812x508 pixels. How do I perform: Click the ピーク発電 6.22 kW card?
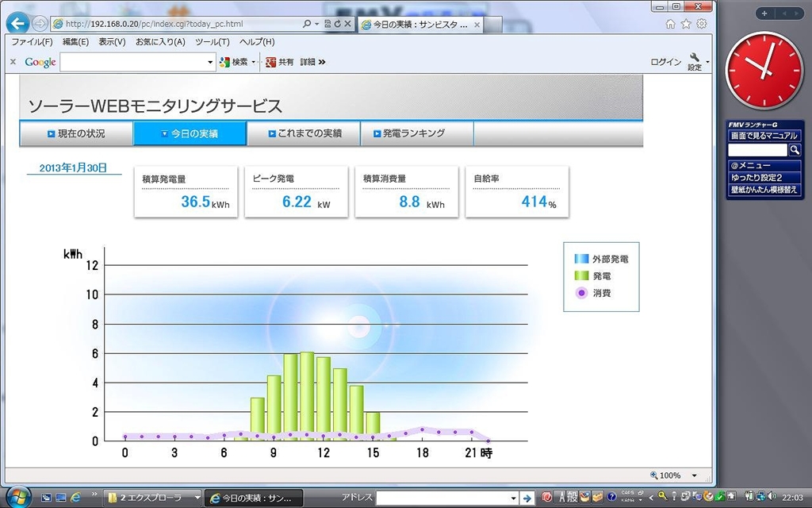pyautogui.click(x=297, y=192)
